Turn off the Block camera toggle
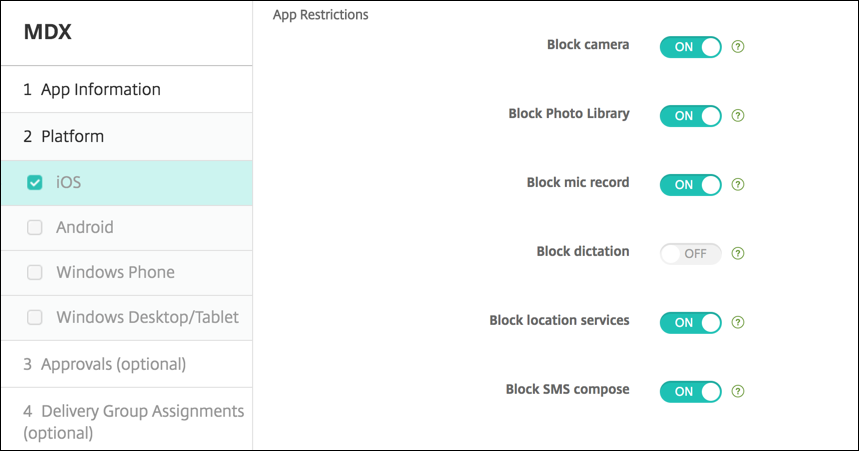The image size is (859, 451). pyautogui.click(x=690, y=46)
